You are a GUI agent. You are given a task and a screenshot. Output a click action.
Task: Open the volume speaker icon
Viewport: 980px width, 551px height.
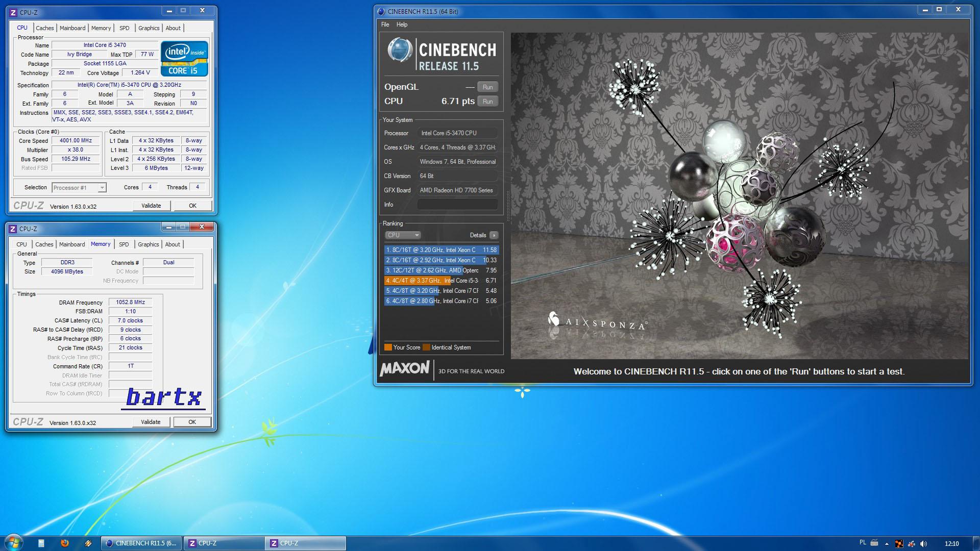[924, 544]
